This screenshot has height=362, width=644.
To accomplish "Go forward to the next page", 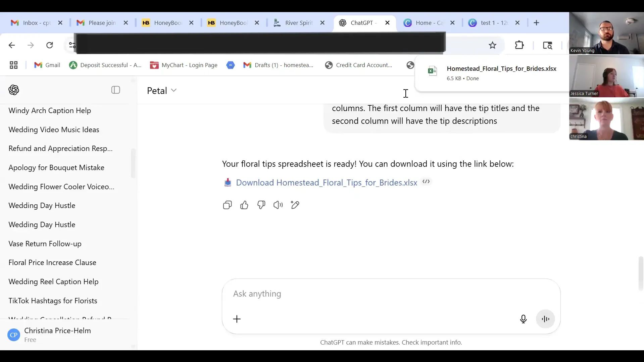I will pyautogui.click(x=31, y=45).
